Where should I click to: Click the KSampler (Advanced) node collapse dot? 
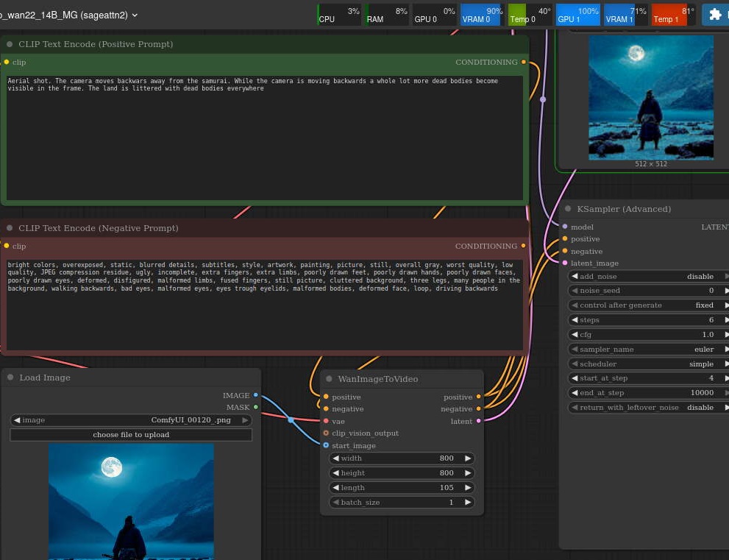coord(568,209)
